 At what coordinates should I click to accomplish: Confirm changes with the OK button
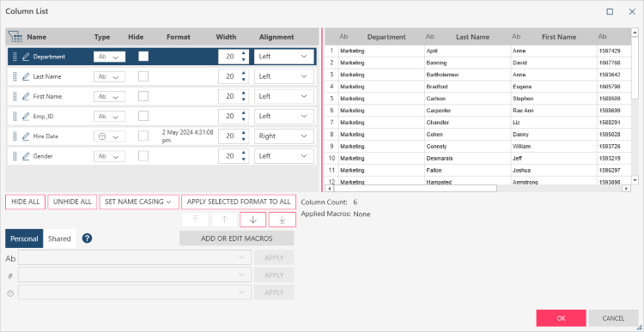[561, 318]
